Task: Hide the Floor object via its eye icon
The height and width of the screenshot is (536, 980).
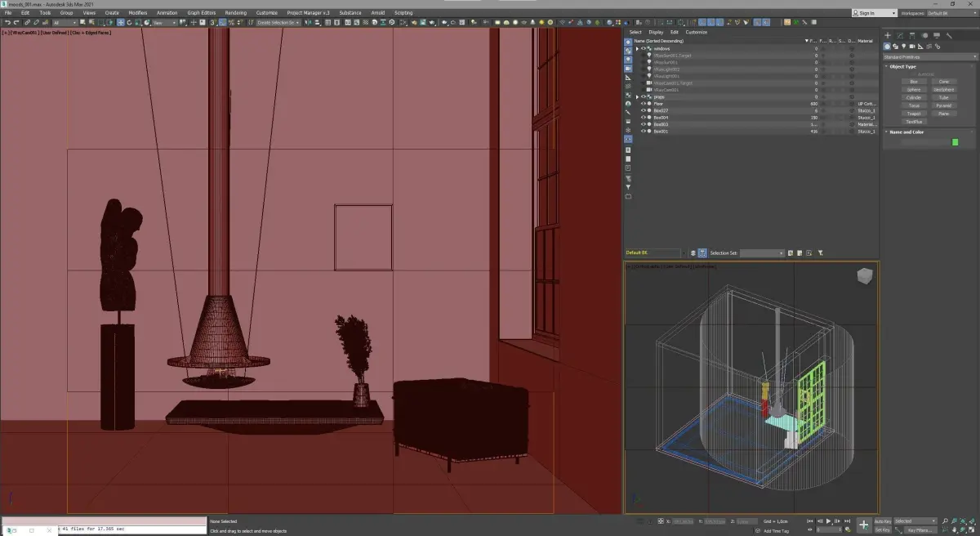Action: (x=644, y=104)
